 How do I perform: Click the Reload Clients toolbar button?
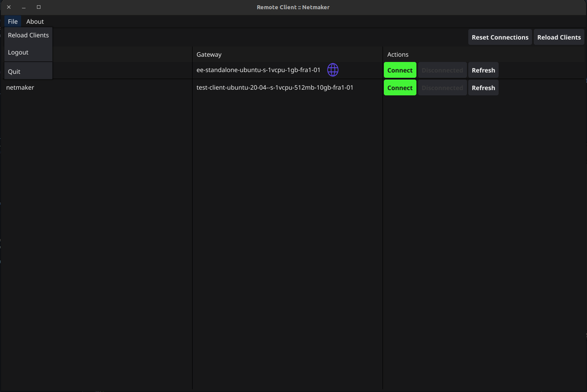pyautogui.click(x=559, y=37)
